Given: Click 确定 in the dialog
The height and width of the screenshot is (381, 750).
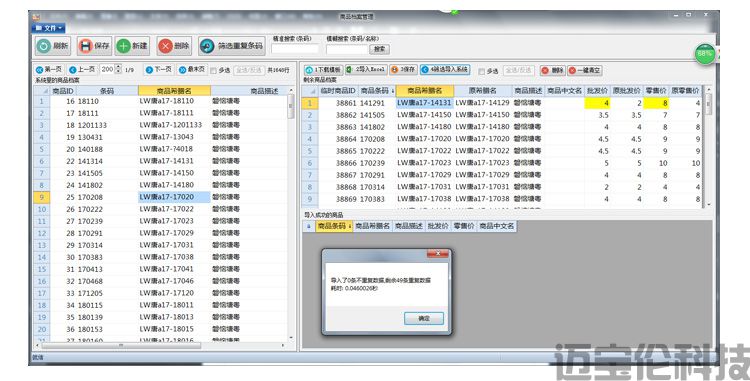Looking at the screenshot, I should point(424,318).
